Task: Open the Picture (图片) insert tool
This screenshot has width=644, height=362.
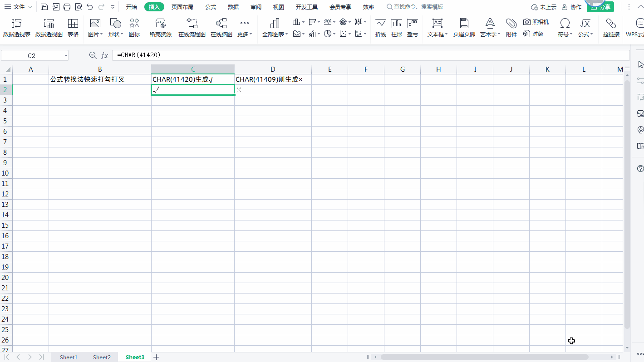Action: [95, 28]
